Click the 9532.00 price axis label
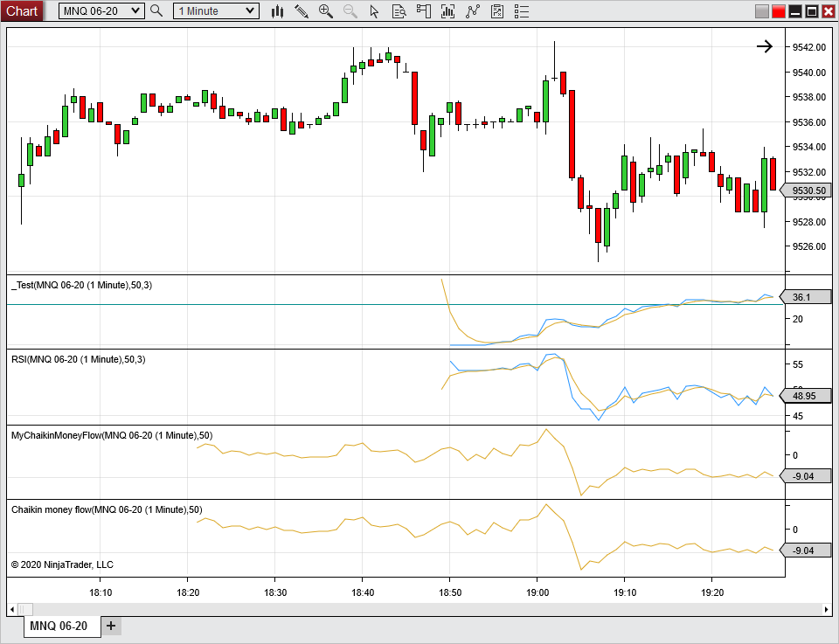The image size is (839, 644). (809, 171)
